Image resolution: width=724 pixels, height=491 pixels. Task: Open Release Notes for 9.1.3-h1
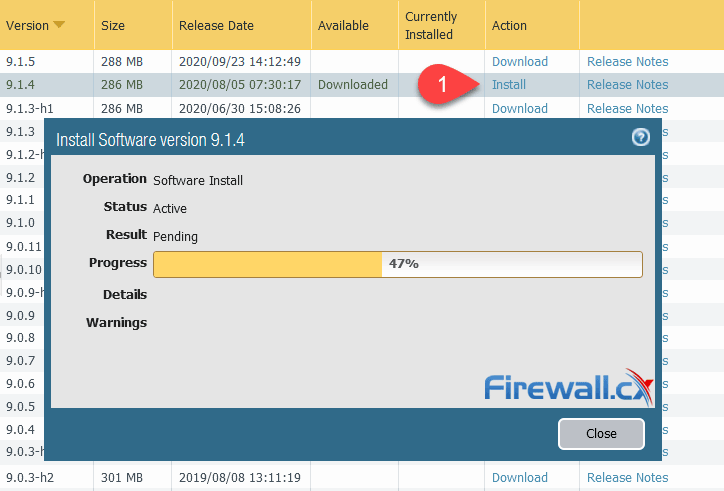627,109
